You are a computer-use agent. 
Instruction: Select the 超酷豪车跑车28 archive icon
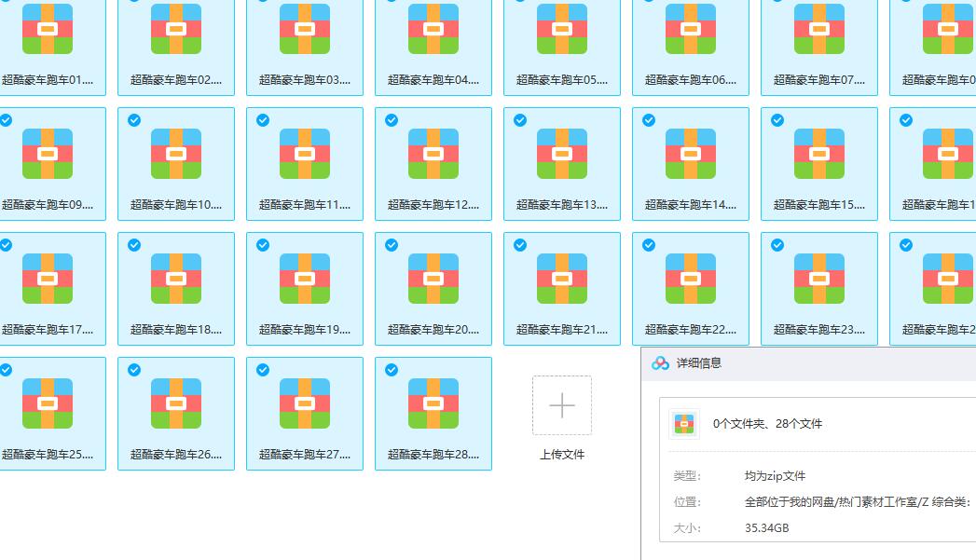433,403
